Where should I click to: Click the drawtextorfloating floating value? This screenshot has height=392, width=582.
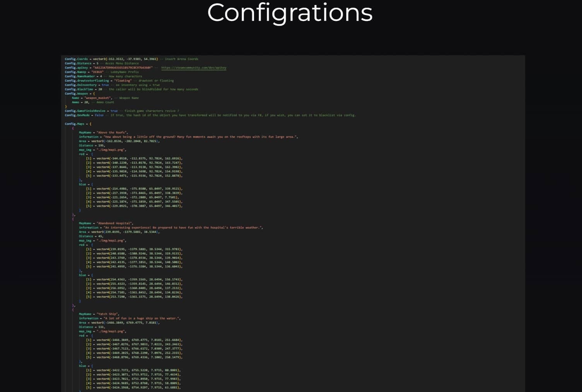122,80
